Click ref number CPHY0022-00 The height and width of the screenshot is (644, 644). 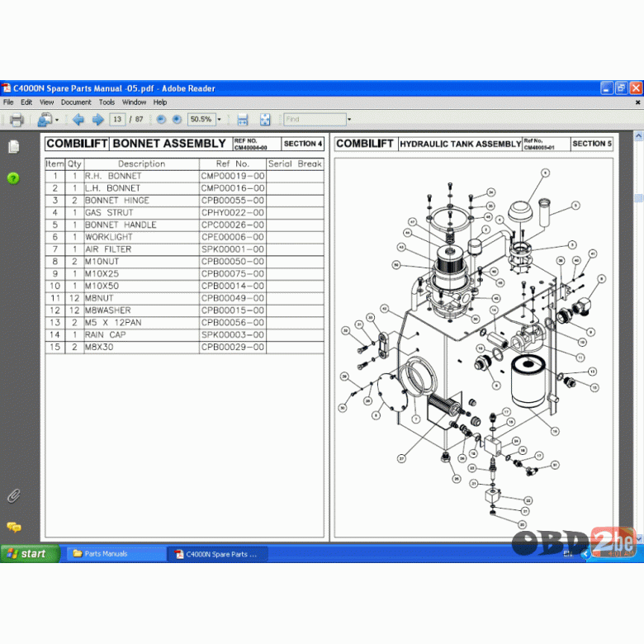(233, 213)
